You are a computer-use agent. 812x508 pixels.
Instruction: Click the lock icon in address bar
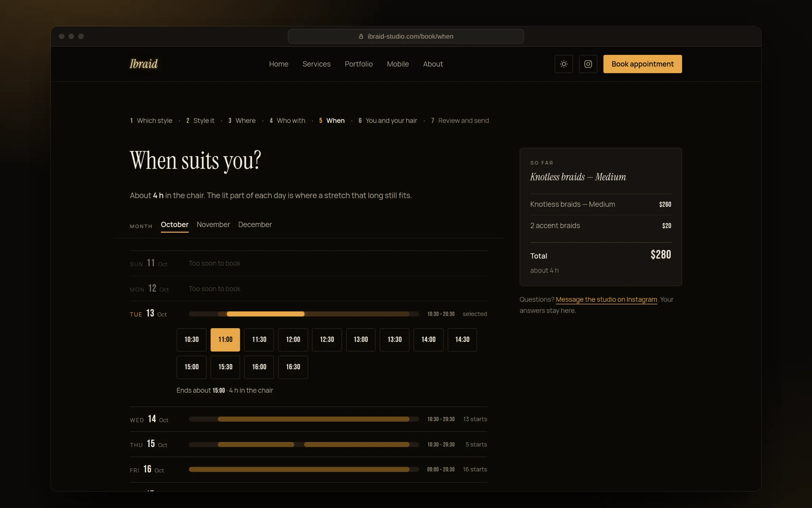click(361, 36)
